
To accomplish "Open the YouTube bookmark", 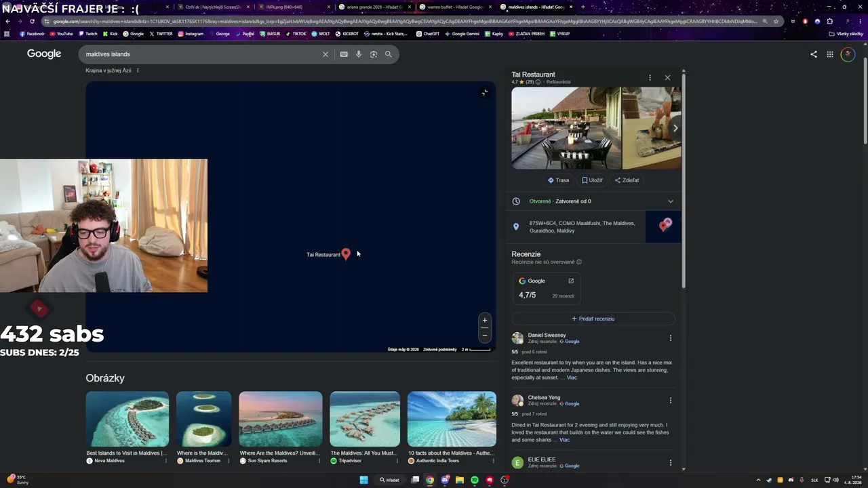I will (61, 34).
